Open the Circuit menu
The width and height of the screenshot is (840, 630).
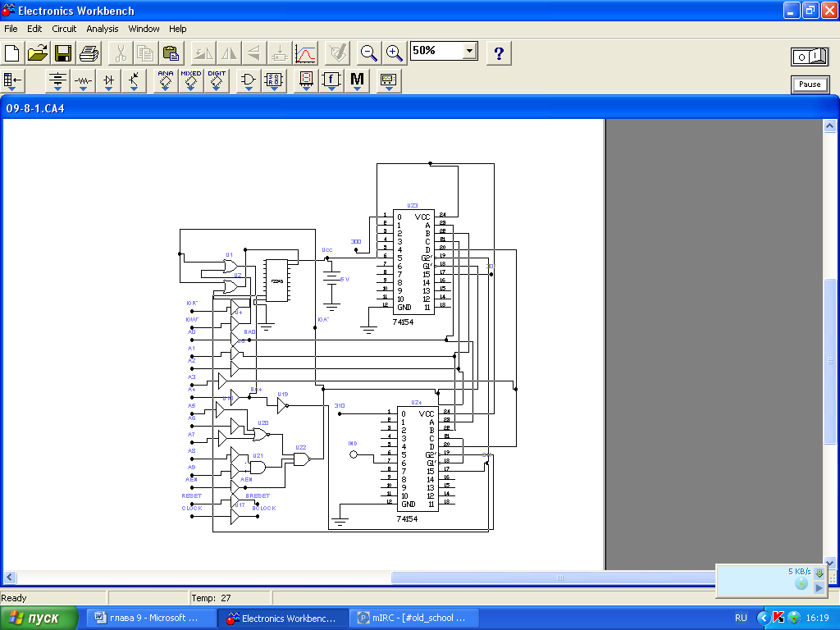(x=64, y=29)
